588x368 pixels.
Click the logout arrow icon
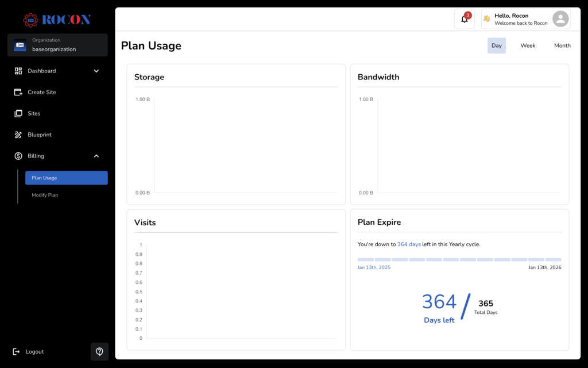point(17,351)
